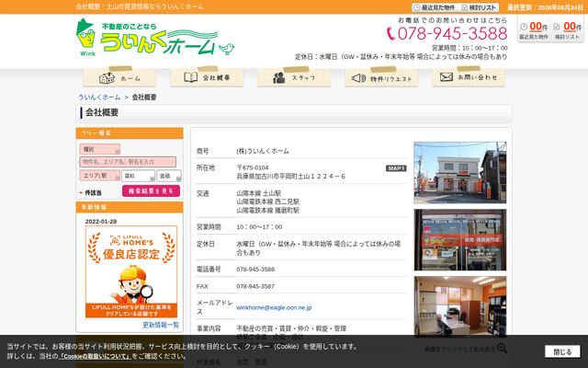This screenshot has height=368, width=588.
Task: Open the MAP button next to address
Action: pos(396,168)
